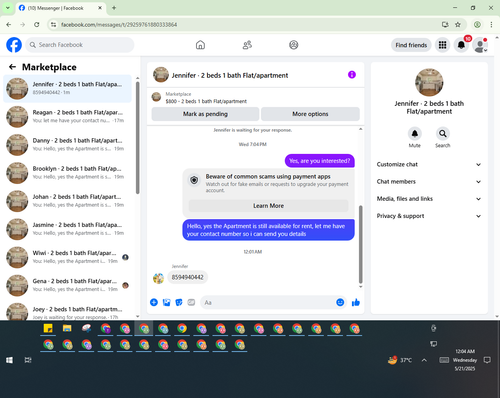This screenshot has height=398, width=500.
Task: Click the back arrow beside Marketplace
Action: [x=13, y=67]
